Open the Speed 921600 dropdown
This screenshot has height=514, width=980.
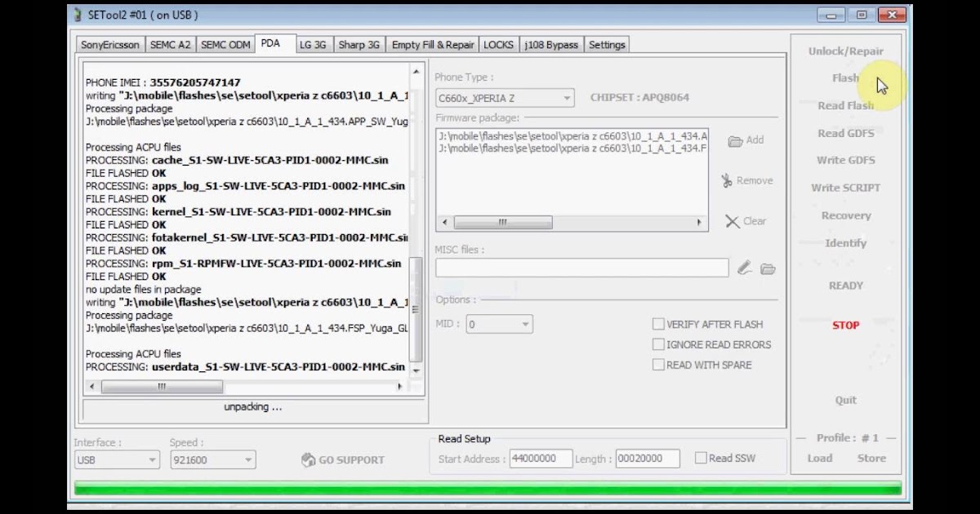212,460
